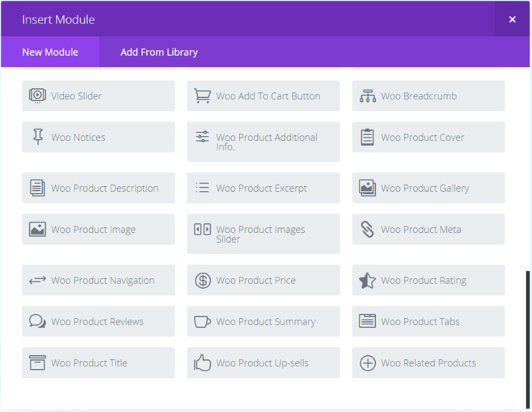Click the plus circle Woo Related Products icon
This screenshot has height=412, width=532.
coord(368,363)
